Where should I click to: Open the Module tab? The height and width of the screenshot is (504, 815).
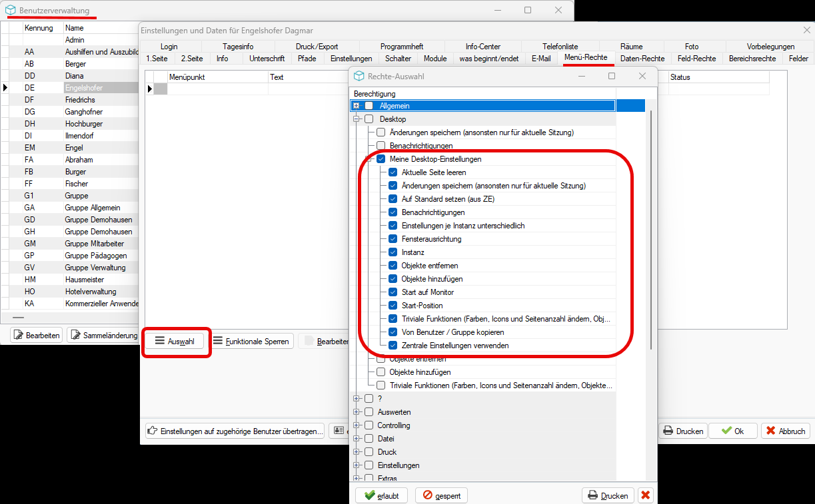point(435,59)
